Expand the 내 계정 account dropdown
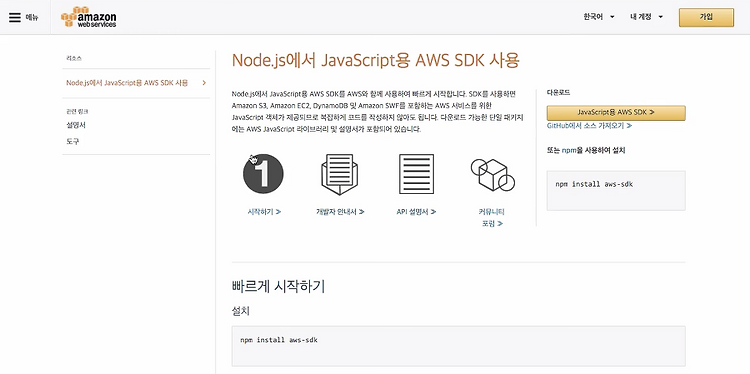750x374 pixels. [647, 17]
